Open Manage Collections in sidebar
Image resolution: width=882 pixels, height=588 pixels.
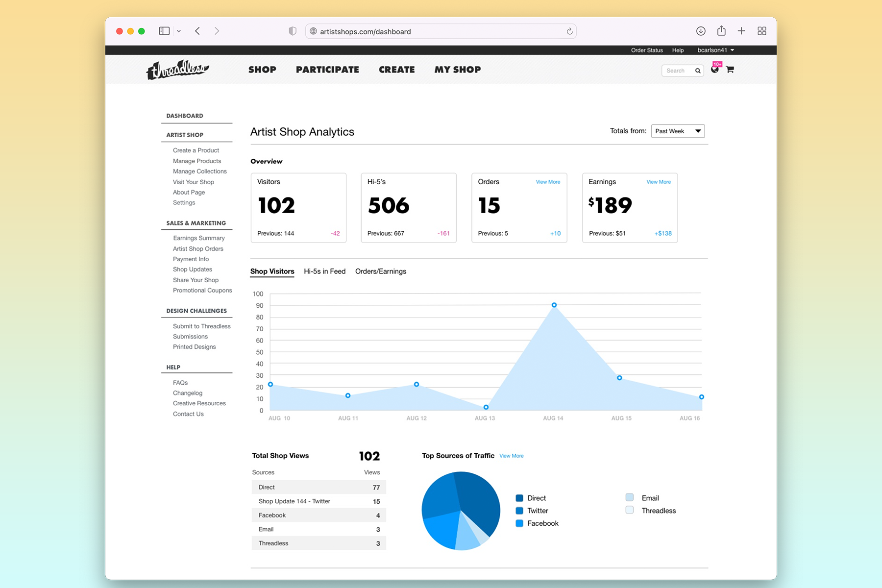tap(200, 171)
